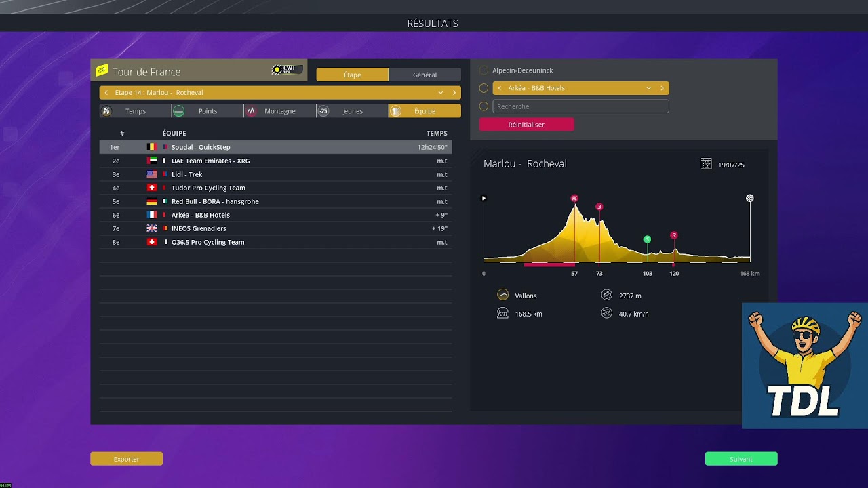Click the elevation gain icon beside 2737 m
868x488 pixels.
tap(606, 295)
